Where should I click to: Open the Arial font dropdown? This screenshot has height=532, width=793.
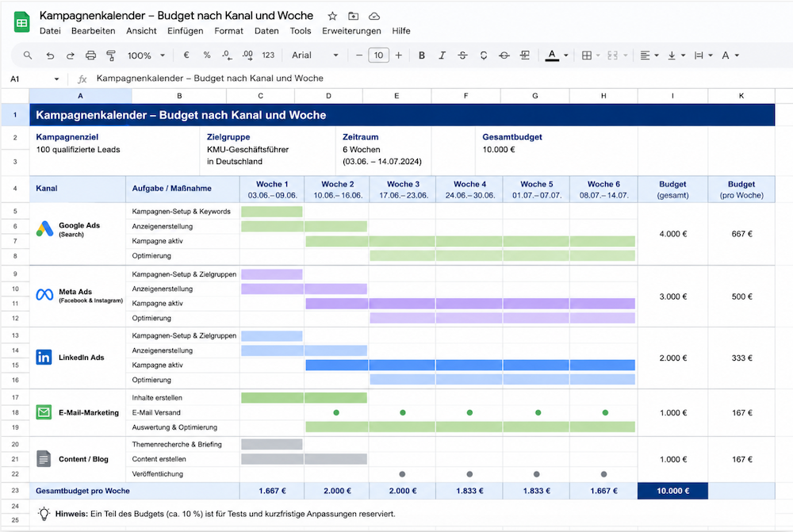click(x=315, y=55)
